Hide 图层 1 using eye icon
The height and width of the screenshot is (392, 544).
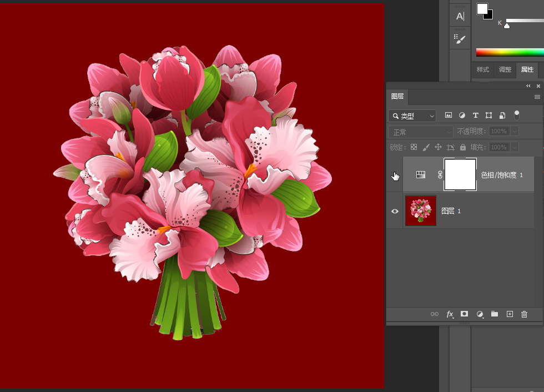pos(395,211)
